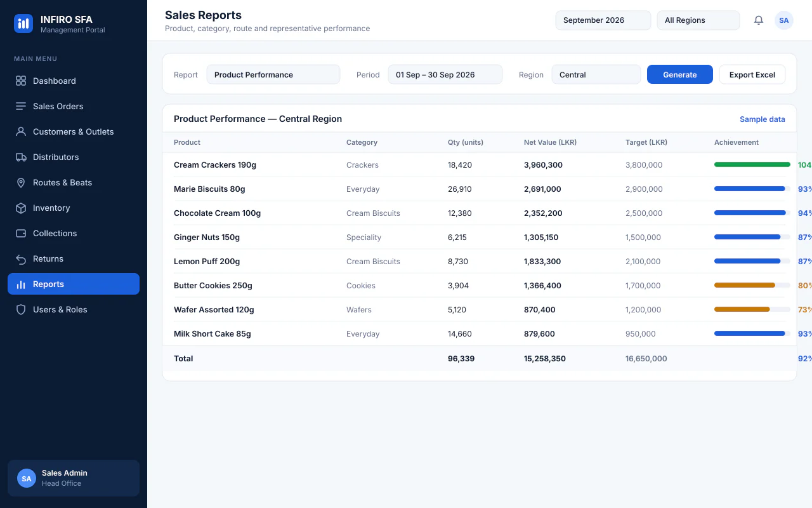Click the Sales Reports page heading

coord(203,15)
